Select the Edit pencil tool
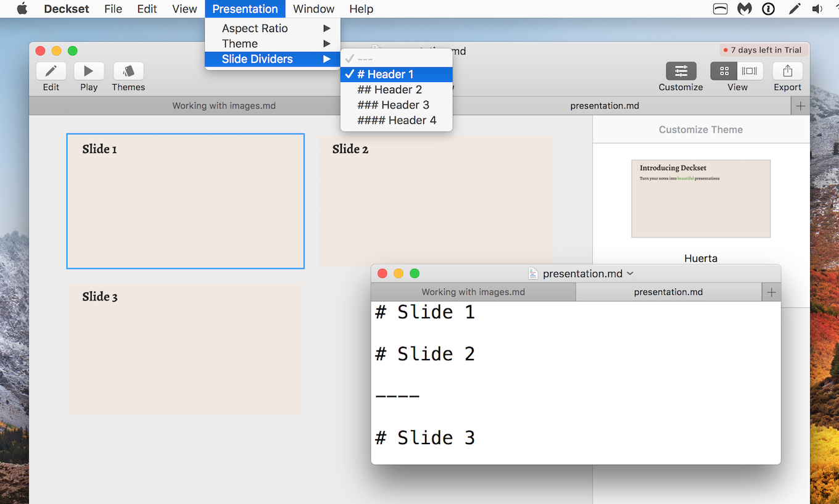The width and height of the screenshot is (839, 504). 51,71
